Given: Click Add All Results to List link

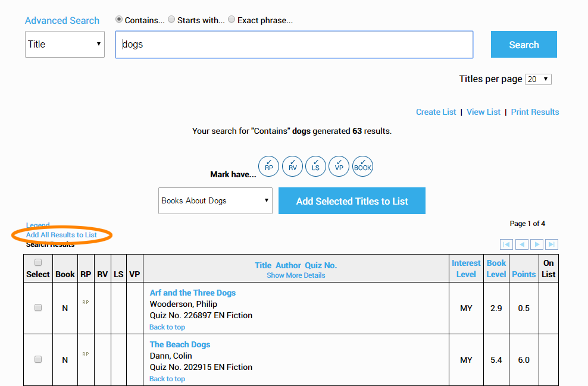Looking at the screenshot, I should [x=61, y=235].
